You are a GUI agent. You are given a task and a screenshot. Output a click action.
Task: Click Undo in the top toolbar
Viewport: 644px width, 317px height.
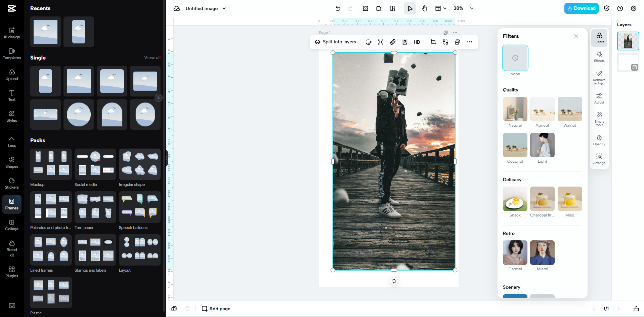(338, 8)
